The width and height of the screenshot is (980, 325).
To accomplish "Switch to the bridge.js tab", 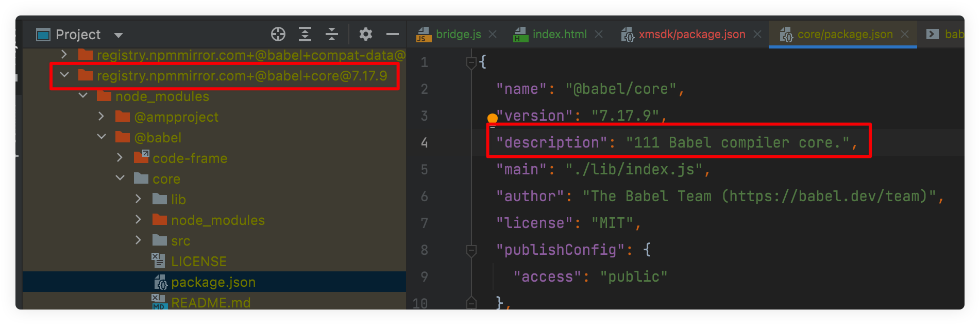I will [x=458, y=34].
